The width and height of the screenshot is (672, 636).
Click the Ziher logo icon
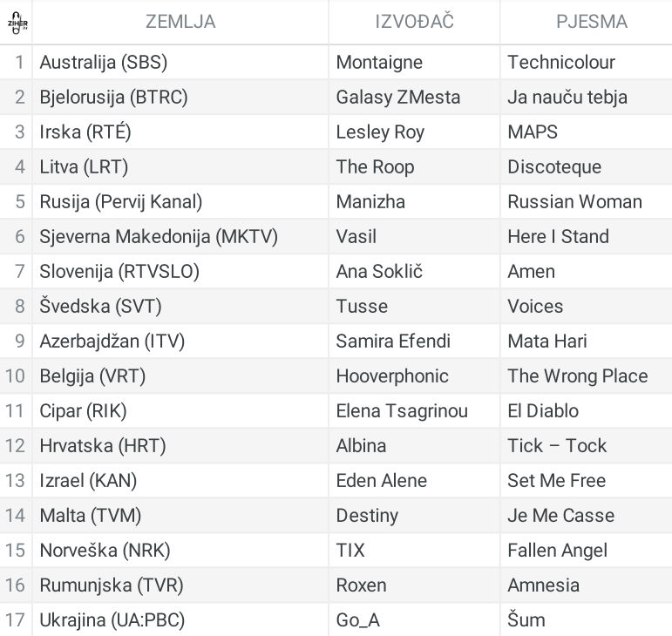click(x=17, y=23)
